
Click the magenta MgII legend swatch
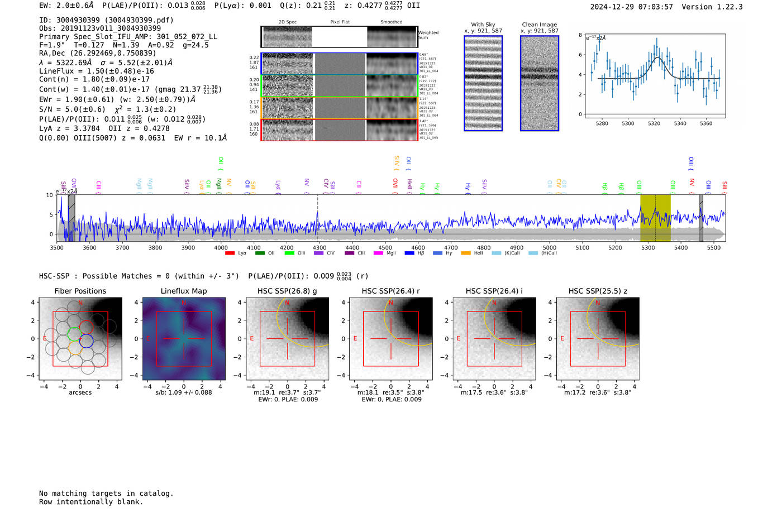coord(379,253)
